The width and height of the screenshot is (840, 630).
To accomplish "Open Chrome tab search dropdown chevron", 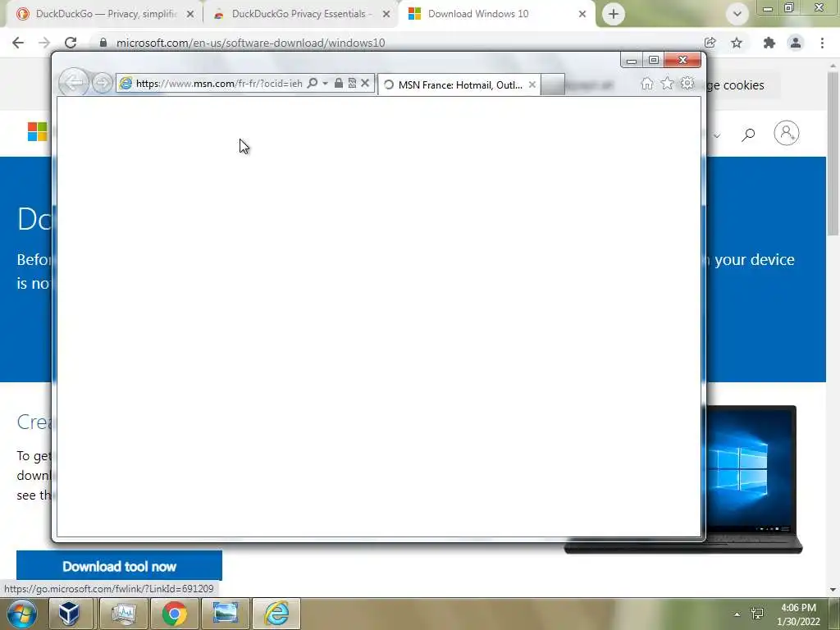I will (x=737, y=14).
